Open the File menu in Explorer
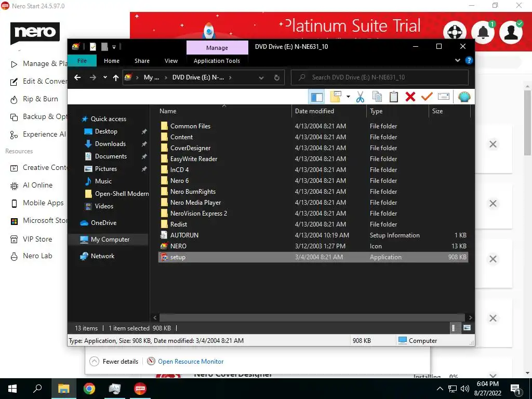This screenshot has height=399, width=532. [x=82, y=61]
